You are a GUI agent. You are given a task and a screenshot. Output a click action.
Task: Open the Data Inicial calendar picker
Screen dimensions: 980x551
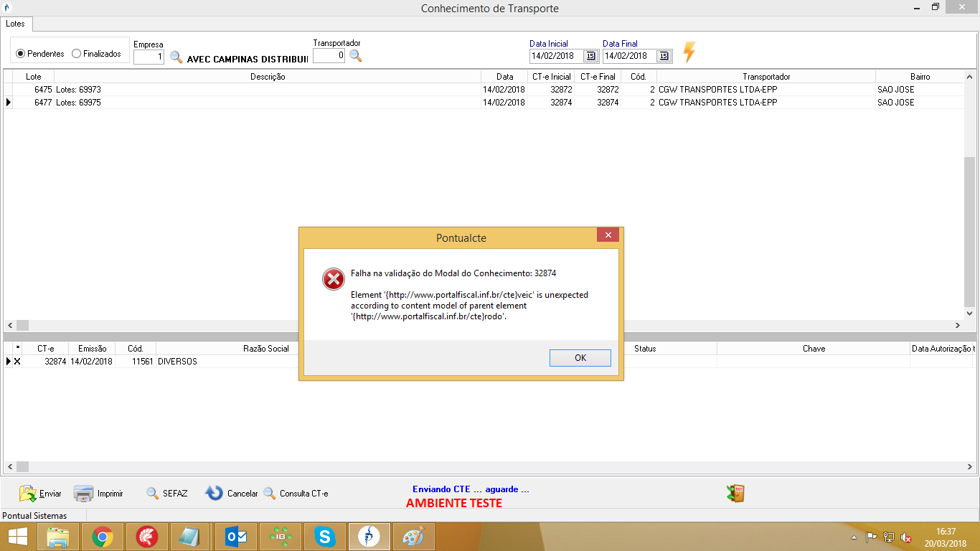590,56
